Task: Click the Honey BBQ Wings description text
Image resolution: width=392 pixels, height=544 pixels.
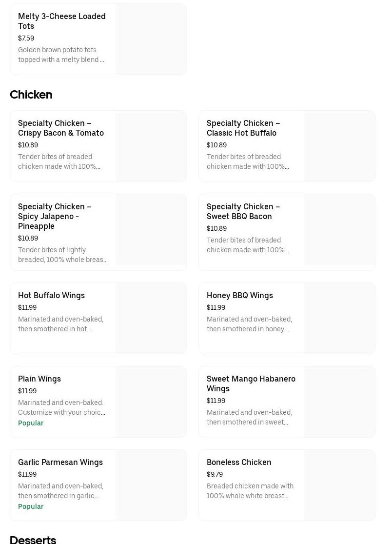Action: pyautogui.click(x=249, y=324)
